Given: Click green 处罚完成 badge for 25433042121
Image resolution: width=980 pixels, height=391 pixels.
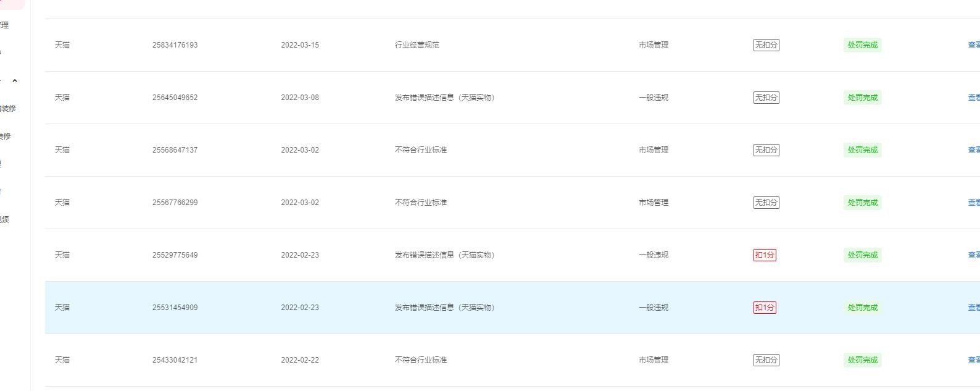Looking at the screenshot, I should 862,360.
